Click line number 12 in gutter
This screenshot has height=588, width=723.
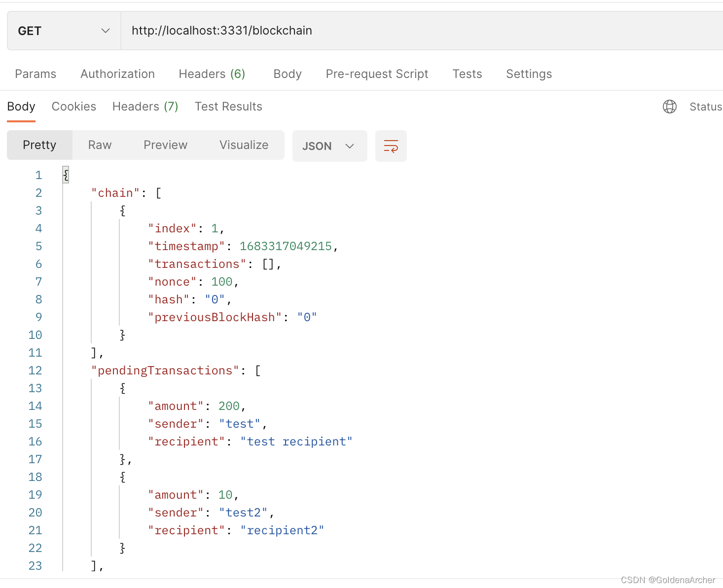(x=35, y=370)
